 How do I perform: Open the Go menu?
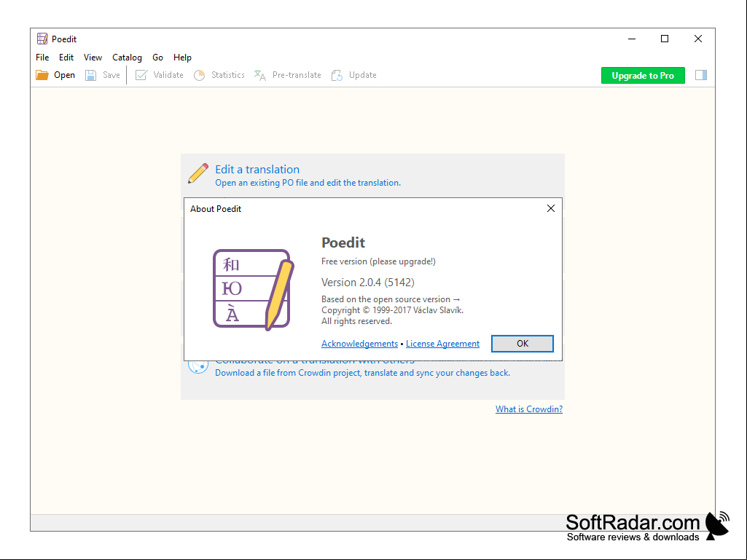coord(157,57)
